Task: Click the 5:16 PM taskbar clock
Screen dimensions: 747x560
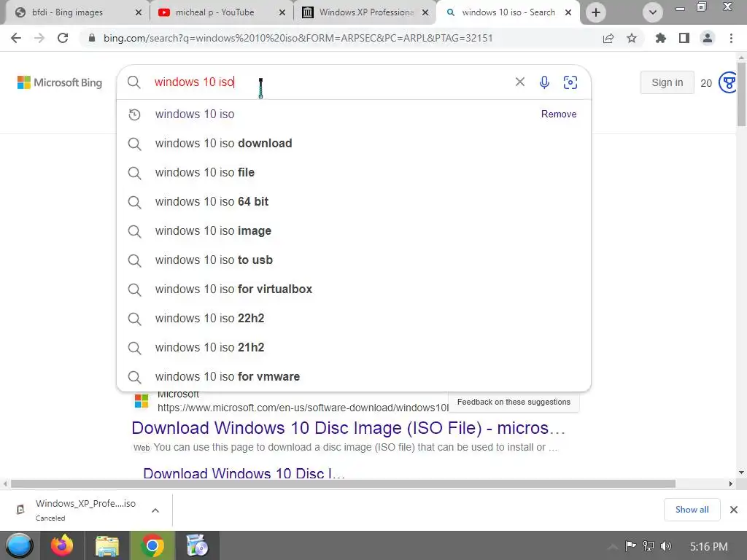Action: pos(708,547)
